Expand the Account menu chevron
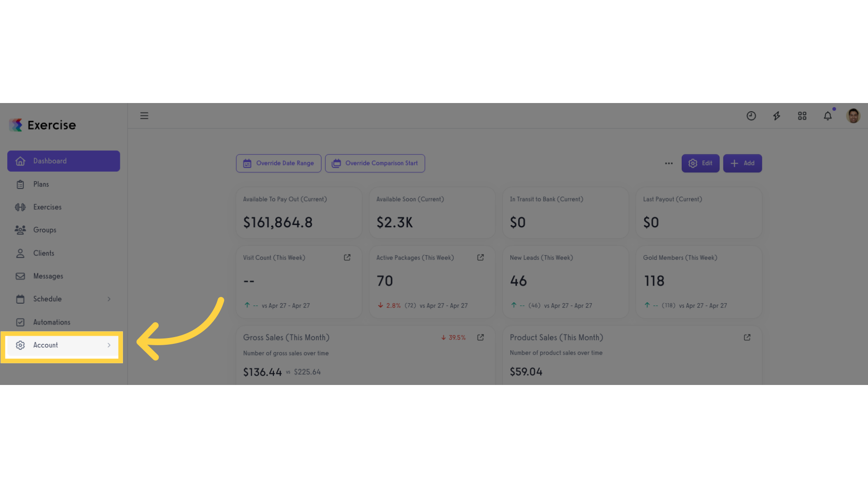This screenshot has height=488, width=868. coord(109,345)
